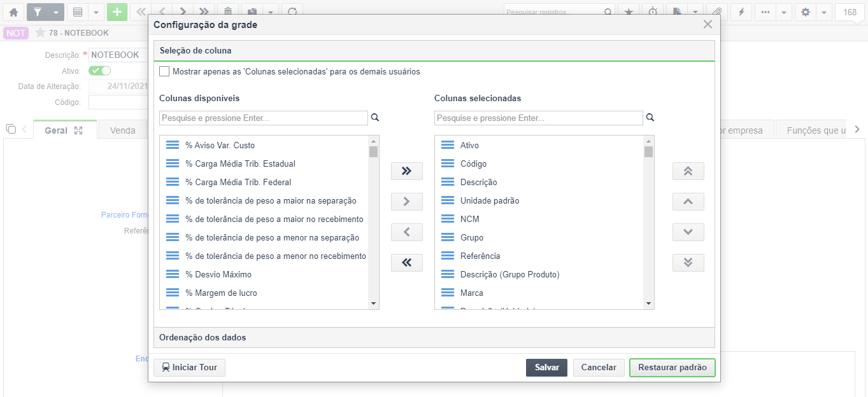868x397 pixels.
Task: Select 'Descrição (Grupo Produto)' in selected columns
Action: coord(539,274)
